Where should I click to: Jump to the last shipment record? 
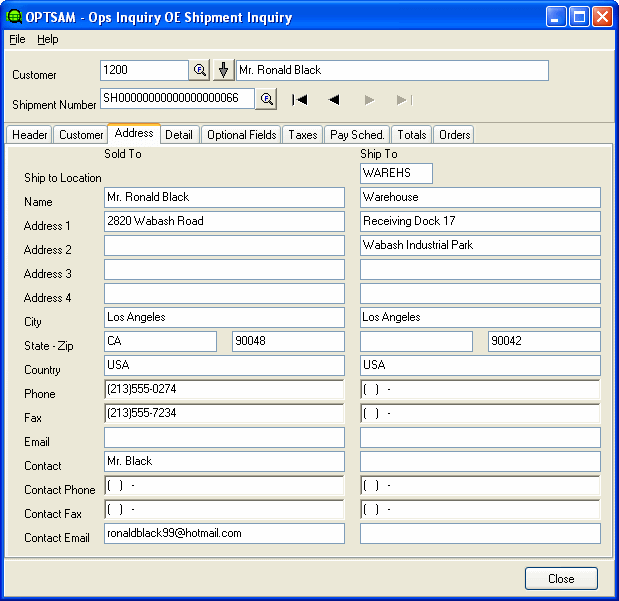[404, 99]
